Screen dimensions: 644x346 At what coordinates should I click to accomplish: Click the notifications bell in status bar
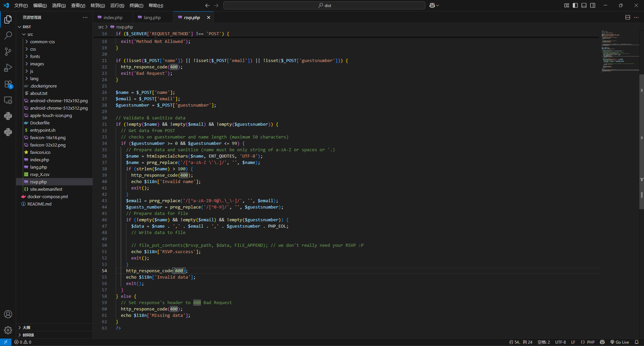(637, 342)
